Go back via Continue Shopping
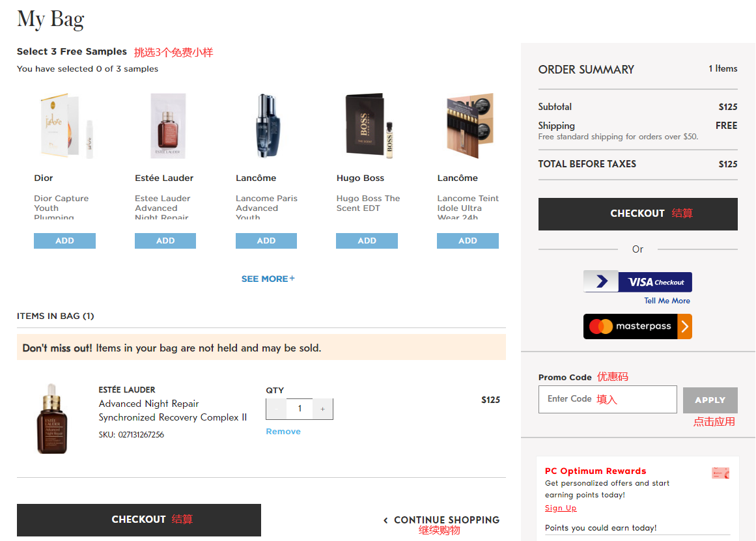 click(x=442, y=520)
